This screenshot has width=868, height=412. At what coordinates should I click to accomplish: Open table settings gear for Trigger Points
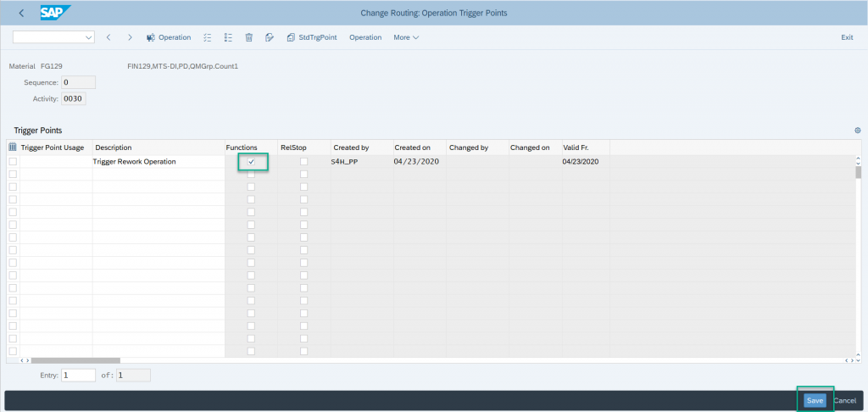pos(858,131)
